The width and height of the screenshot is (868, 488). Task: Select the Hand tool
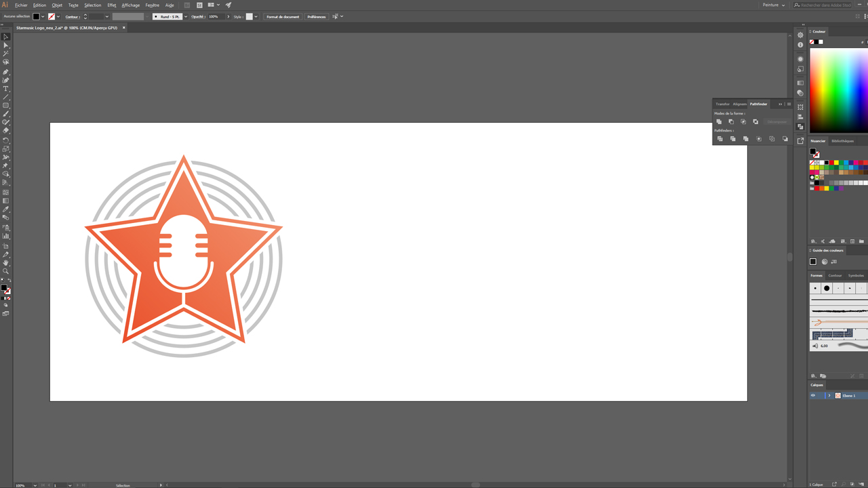[5, 263]
